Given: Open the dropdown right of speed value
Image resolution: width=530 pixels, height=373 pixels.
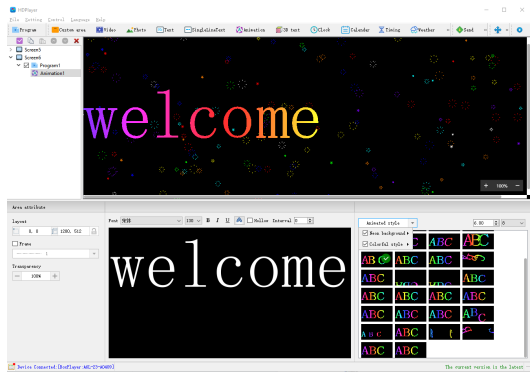Looking at the screenshot, I should 512,223.
